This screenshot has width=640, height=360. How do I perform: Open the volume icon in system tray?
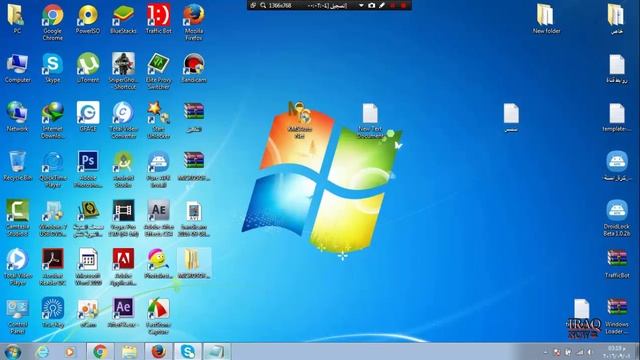[x=590, y=352]
